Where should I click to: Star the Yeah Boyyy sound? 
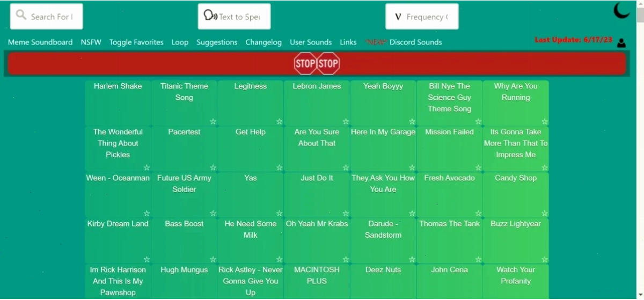tap(412, 122)
